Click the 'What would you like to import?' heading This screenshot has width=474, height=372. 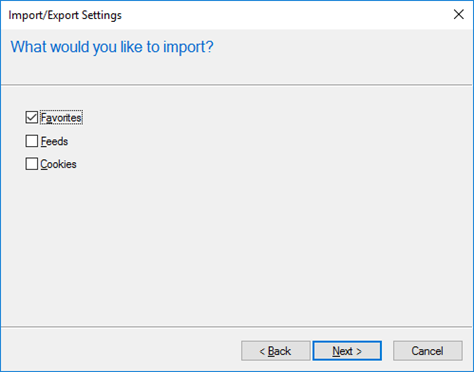pyautogui.click(x=112, y=47)
